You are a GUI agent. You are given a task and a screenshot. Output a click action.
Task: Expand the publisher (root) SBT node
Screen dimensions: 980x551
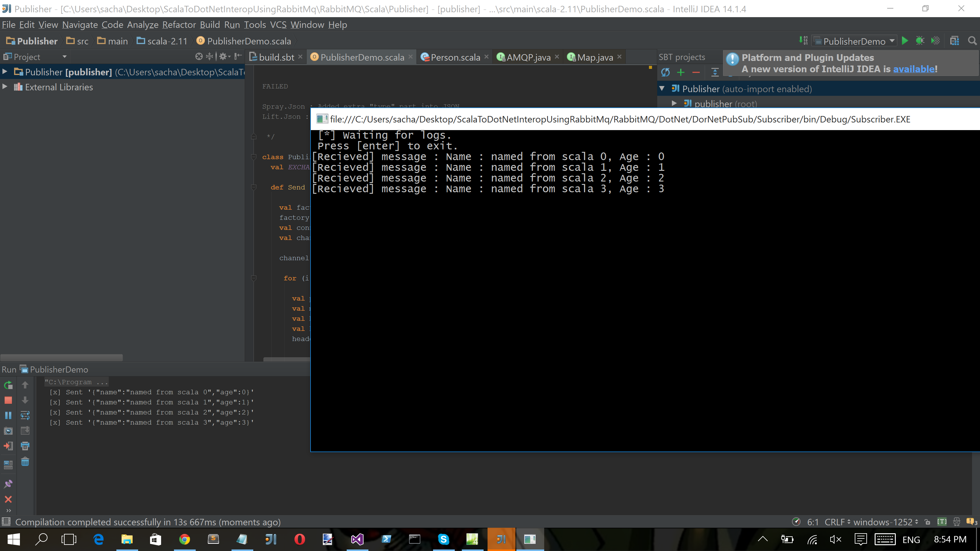[674, 103]
